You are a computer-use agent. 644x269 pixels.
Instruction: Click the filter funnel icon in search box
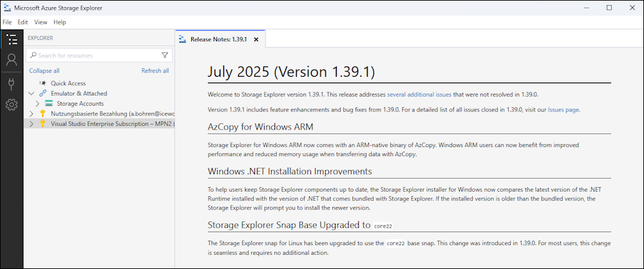pyautogui.click(x=165, y=55)
